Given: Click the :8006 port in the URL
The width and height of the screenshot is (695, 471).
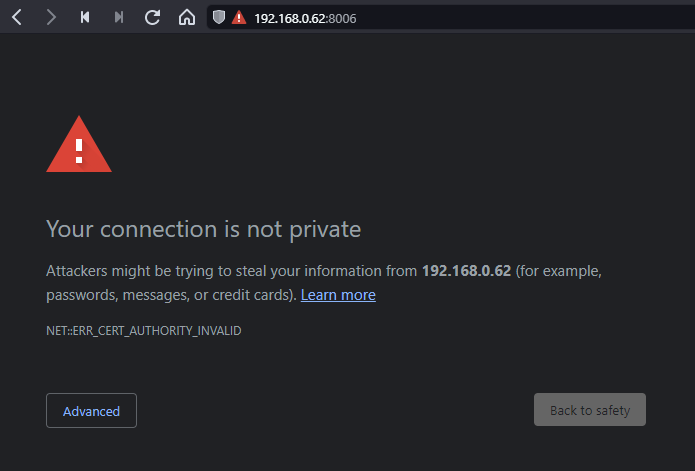Looking at the screenshot, I should pos(342,18).
